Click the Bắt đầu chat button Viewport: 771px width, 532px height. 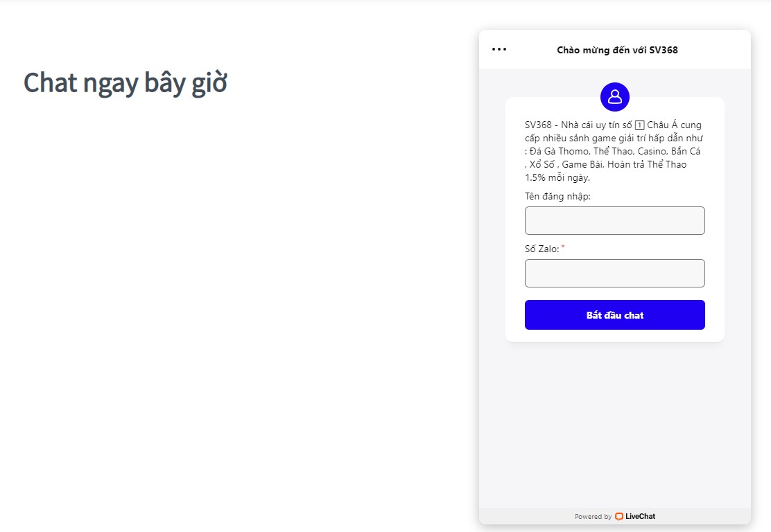click(x=614, y=315)
